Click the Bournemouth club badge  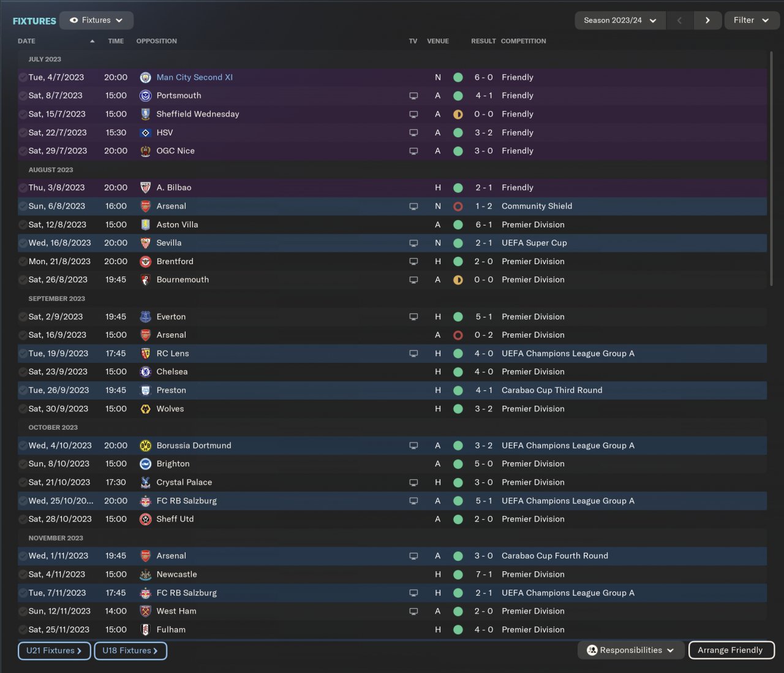(145, 279)
